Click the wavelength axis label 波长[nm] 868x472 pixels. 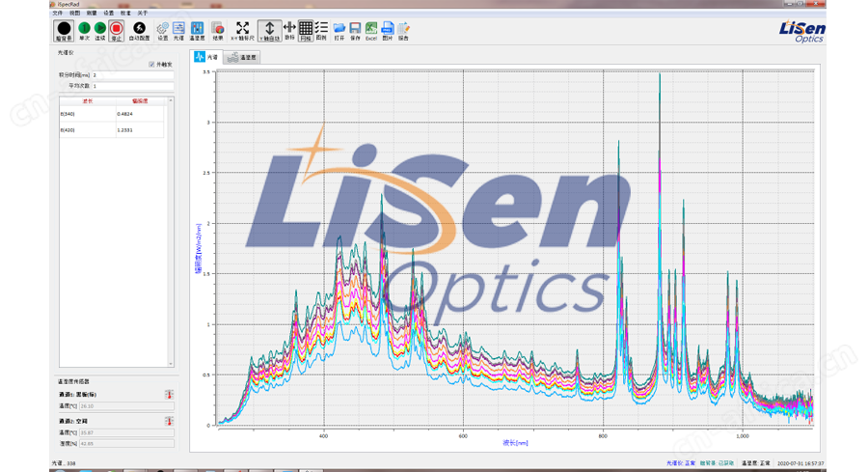coord(515,443)
